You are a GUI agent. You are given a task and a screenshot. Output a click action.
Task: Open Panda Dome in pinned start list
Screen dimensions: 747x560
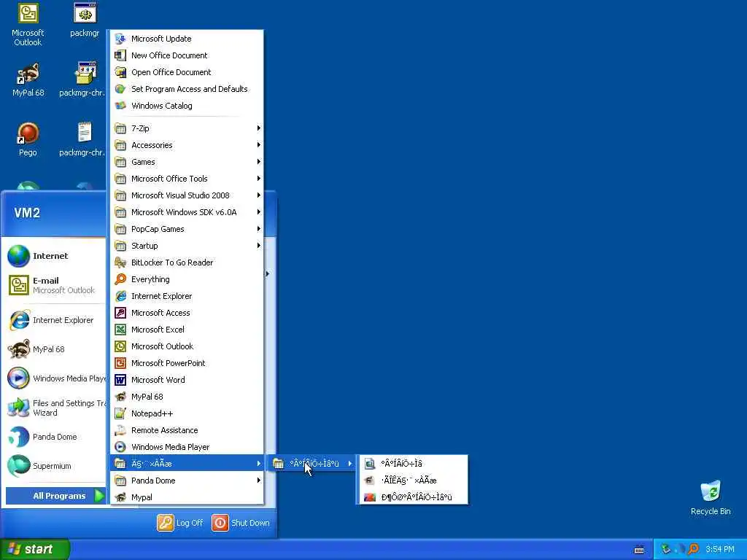point(55,437)
